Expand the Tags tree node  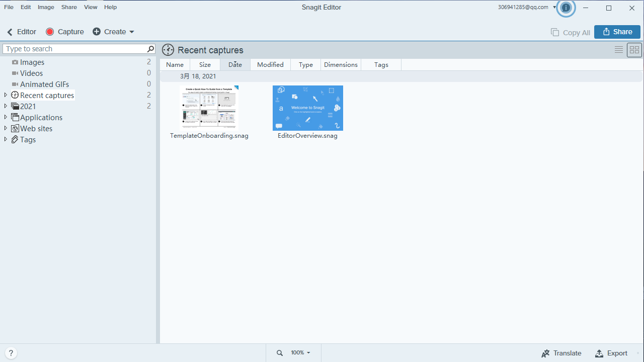[6, 139]
